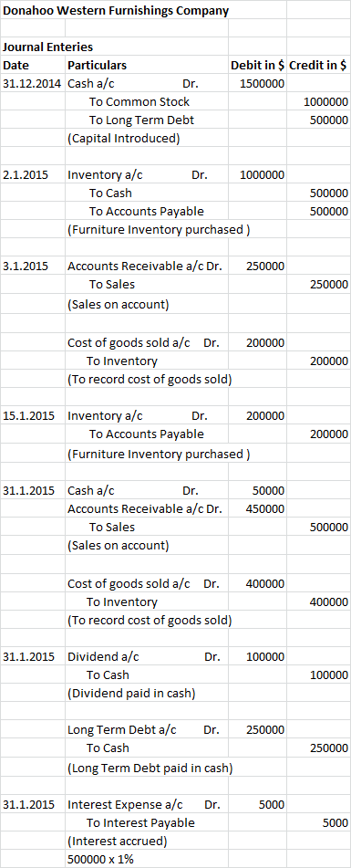Click 'To Accounts Payable' with the 200000 credit
Viewport: 351px width, 868px height.
pos(147,434)
